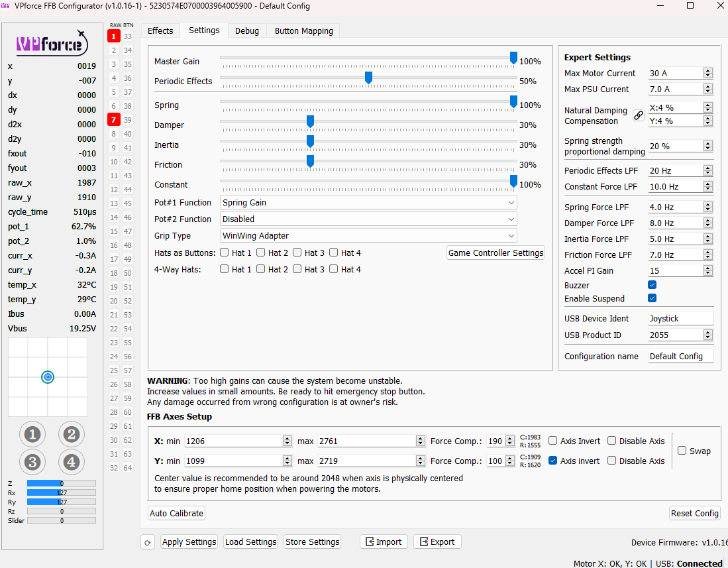Untick Axis invert for the Y axis
Viewport: 728px width, 568px height.
pyautogui.click(x=553, y=461)
